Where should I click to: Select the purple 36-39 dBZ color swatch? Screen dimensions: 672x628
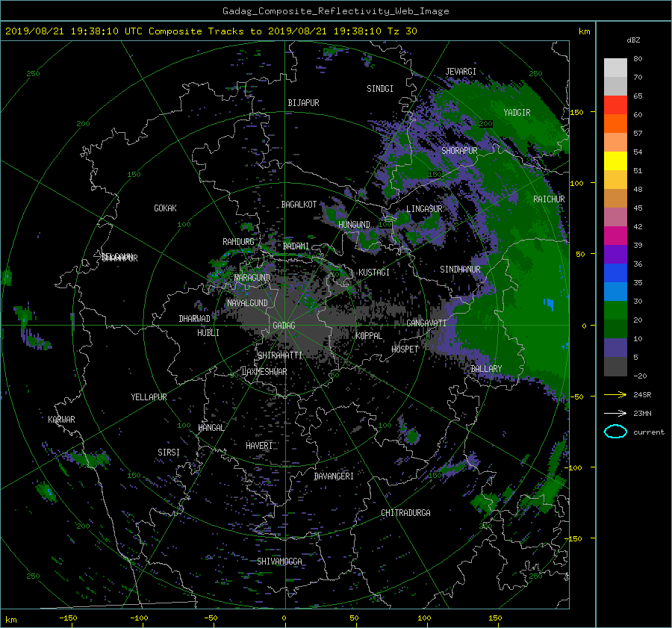pyautogui.click(x=615, y=254)
